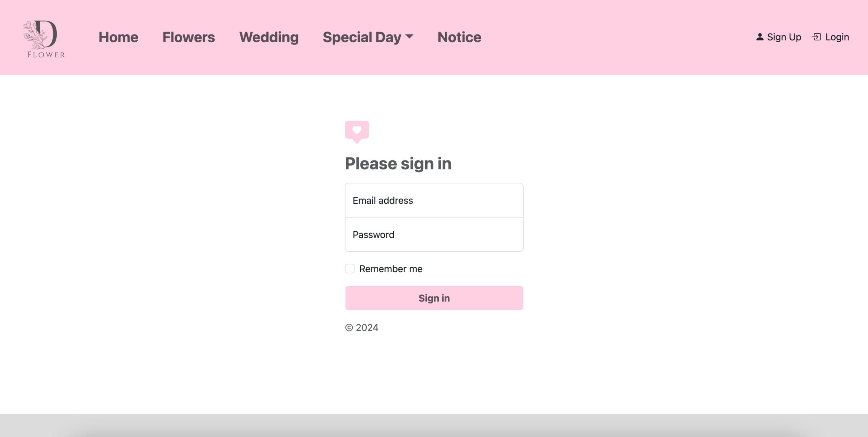This screenshot has height=437, width=868.
Task: Focus the Password input field
Action: pos(434,235)
